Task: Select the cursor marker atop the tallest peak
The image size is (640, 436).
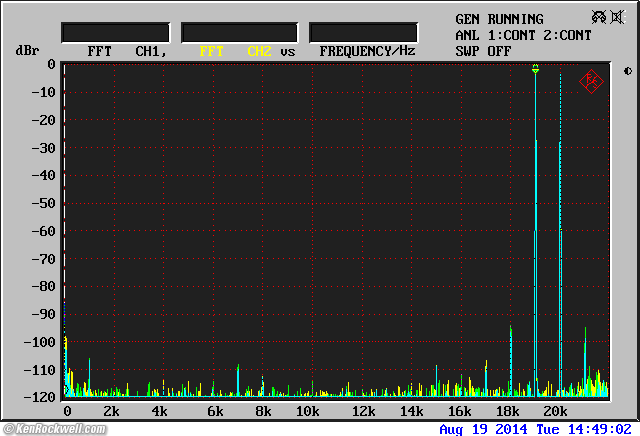Action: (535, 69)
